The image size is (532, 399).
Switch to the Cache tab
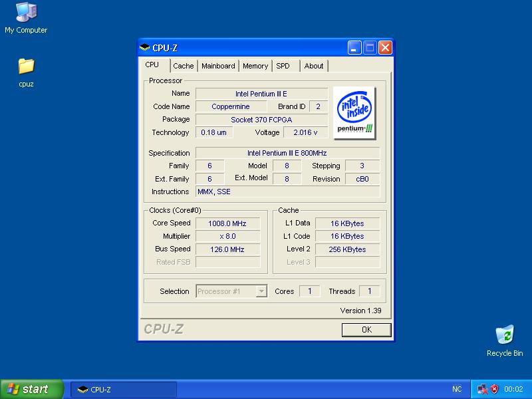(184, 66)
